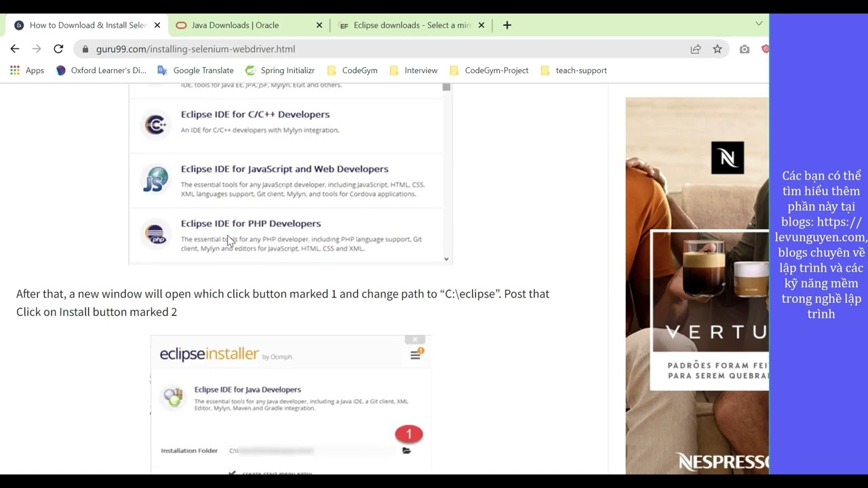Switch to Java Downloads Oracle tab

tap(248, 25)
